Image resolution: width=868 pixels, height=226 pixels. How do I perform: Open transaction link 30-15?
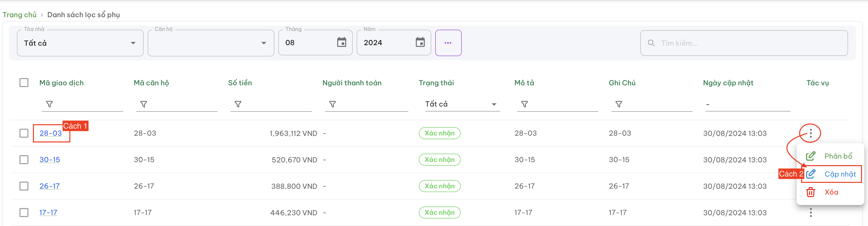pyautogui.click(x=50, y=160)
